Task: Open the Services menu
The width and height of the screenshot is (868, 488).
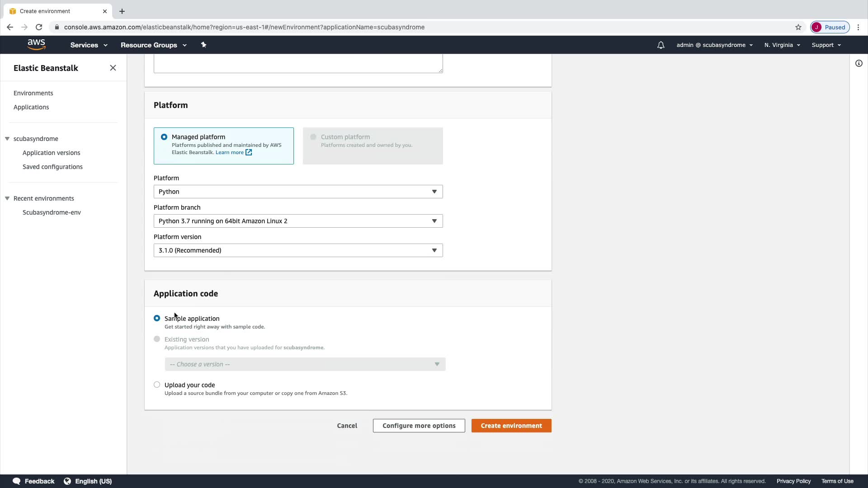Action: pyautogui.click(x=89, y=45)
